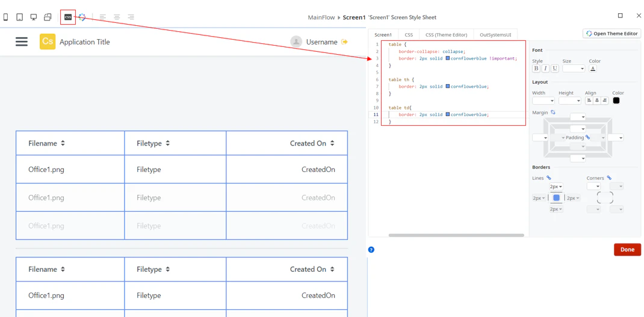Switch preview to desktop monitor view
Viewport: 644px width, 317px height.
click(34, 17)
